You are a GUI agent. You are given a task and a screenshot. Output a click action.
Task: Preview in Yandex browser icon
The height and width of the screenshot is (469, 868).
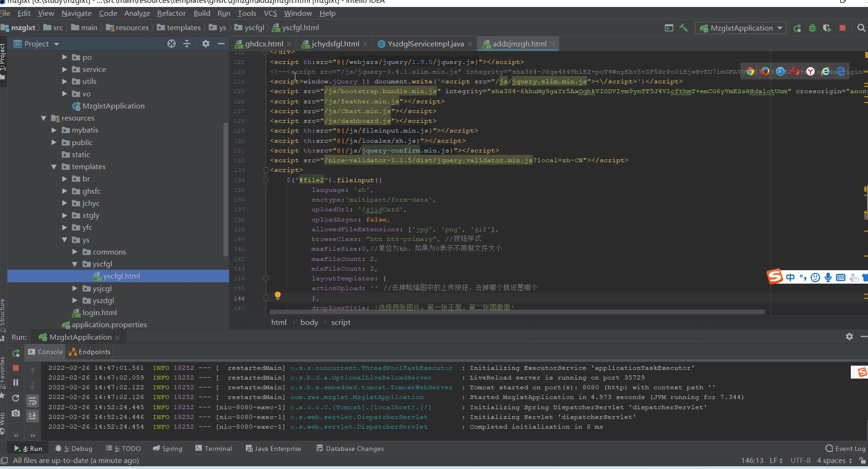[x=811, y=71]
